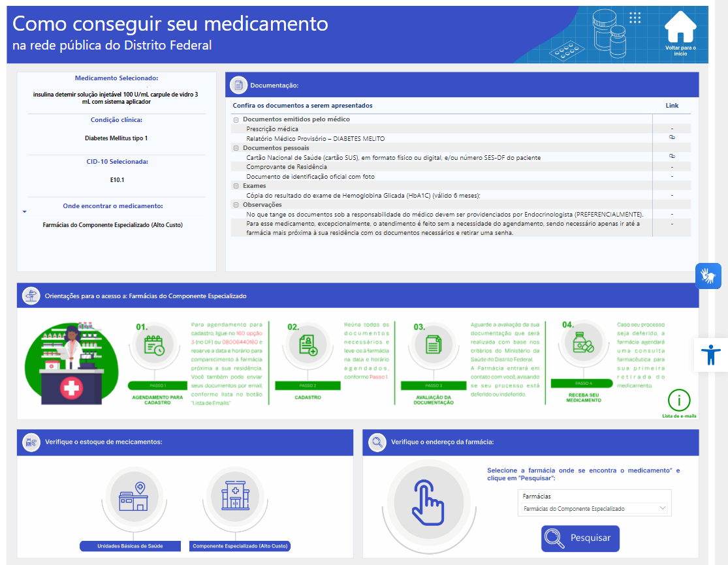Click the magnifier icon beside pharmacy address header
Viewport: 728px width, 565px height.
coord(377,442)
